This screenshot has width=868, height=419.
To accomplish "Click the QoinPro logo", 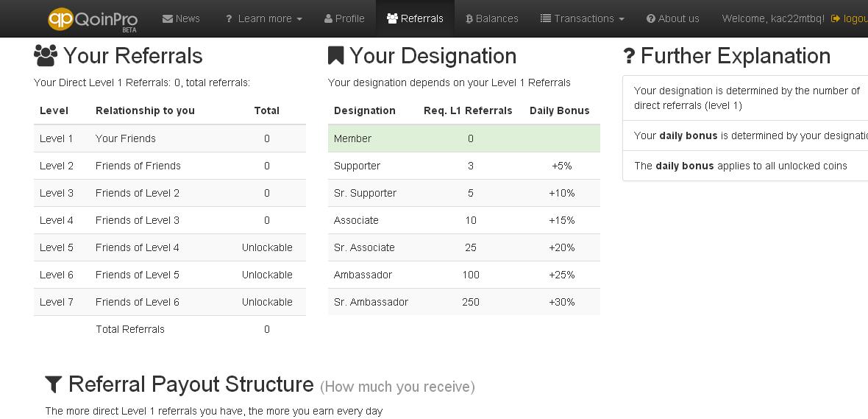I will coord(93,19).
